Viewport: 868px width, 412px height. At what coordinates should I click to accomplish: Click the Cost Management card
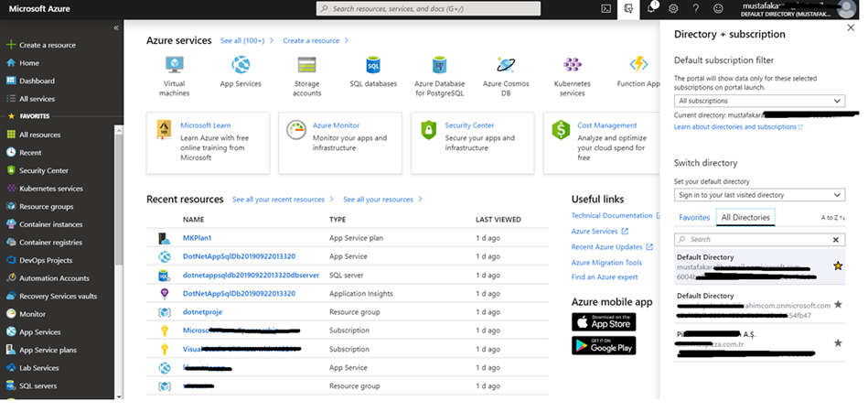[x=601, y=143]
